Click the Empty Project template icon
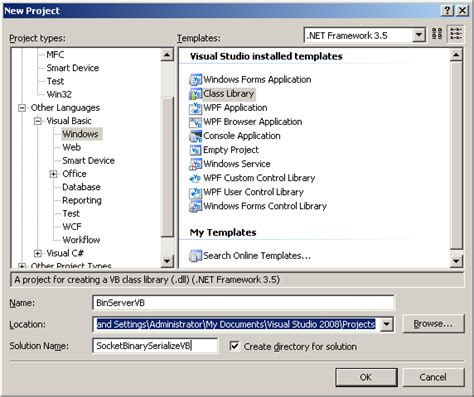474x397 pixels. click(195, 150)
